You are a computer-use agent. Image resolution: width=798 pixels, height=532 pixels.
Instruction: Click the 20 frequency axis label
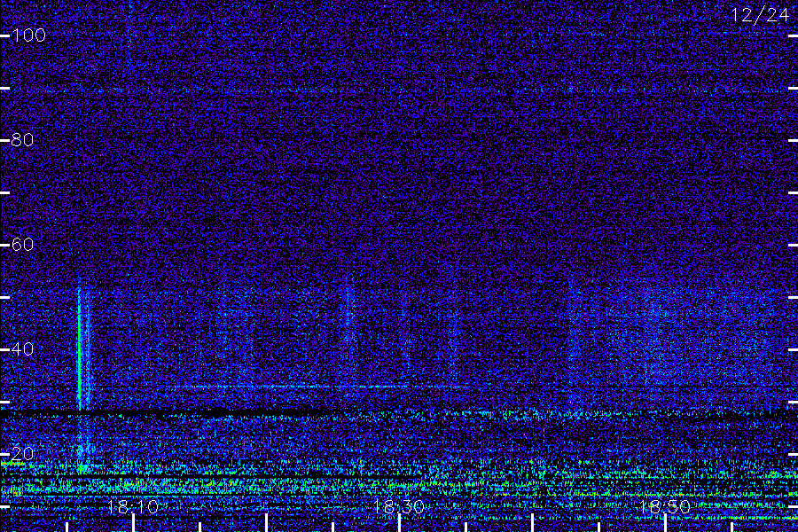tap(22, 453)
